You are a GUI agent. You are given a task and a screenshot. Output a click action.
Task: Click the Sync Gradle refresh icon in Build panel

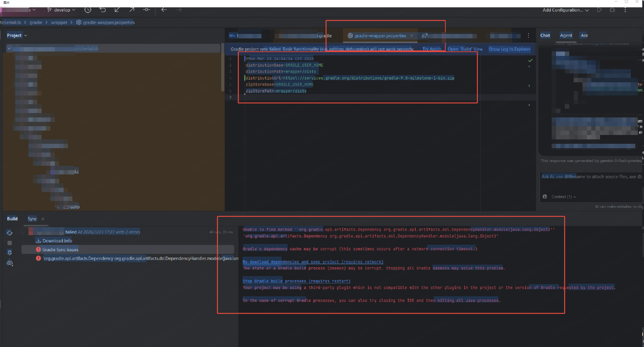(10, 233)
